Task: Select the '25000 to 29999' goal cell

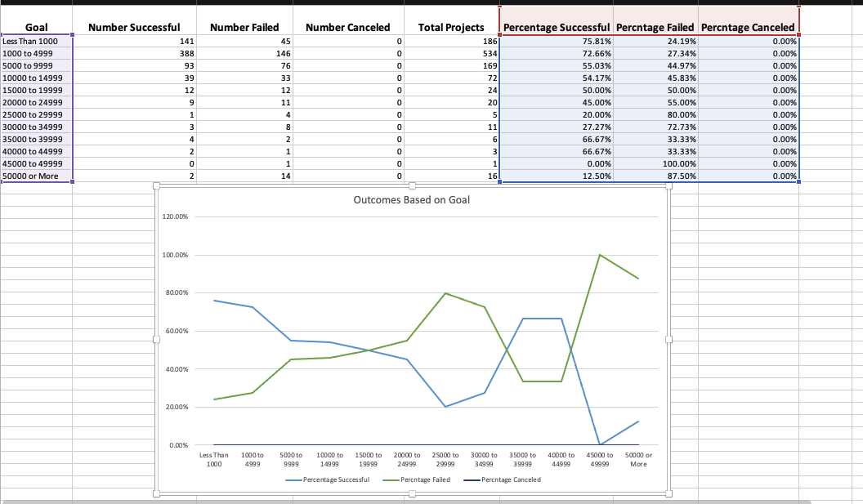Action: point(36,114)
